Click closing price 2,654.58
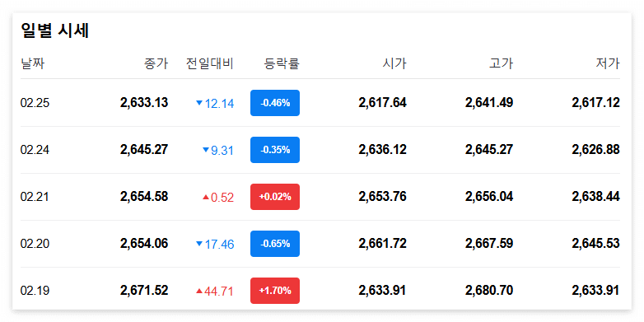The image size is (644, 322). (144, 197)
